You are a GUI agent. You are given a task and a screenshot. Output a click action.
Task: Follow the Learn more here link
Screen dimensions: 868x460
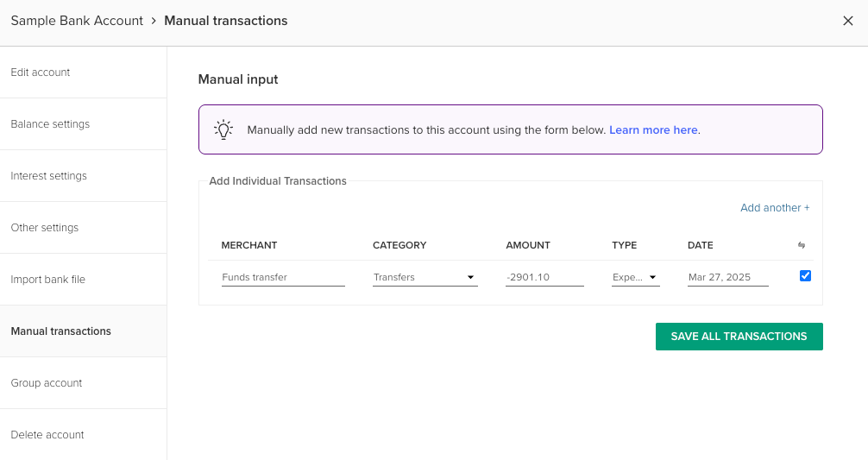coord(653,130)
